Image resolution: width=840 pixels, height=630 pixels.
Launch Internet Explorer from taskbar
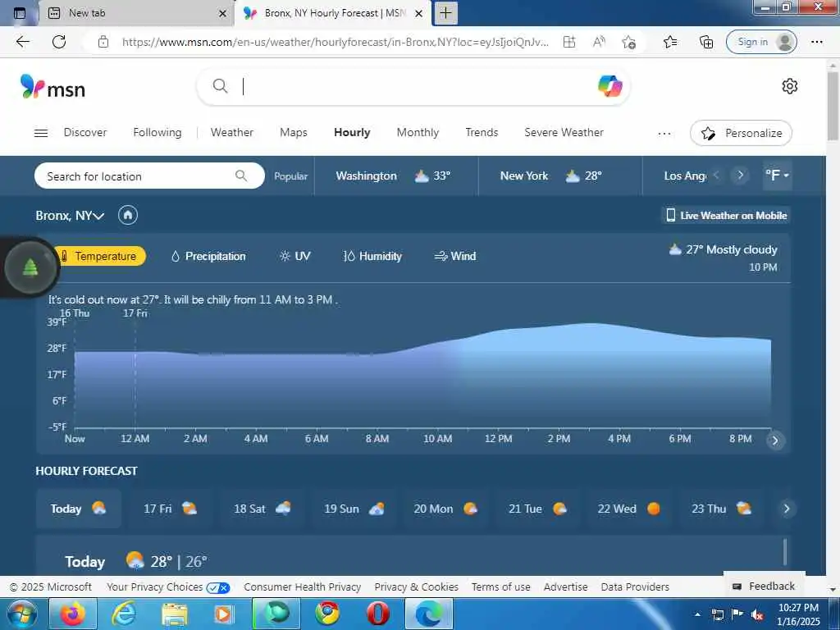124,614
